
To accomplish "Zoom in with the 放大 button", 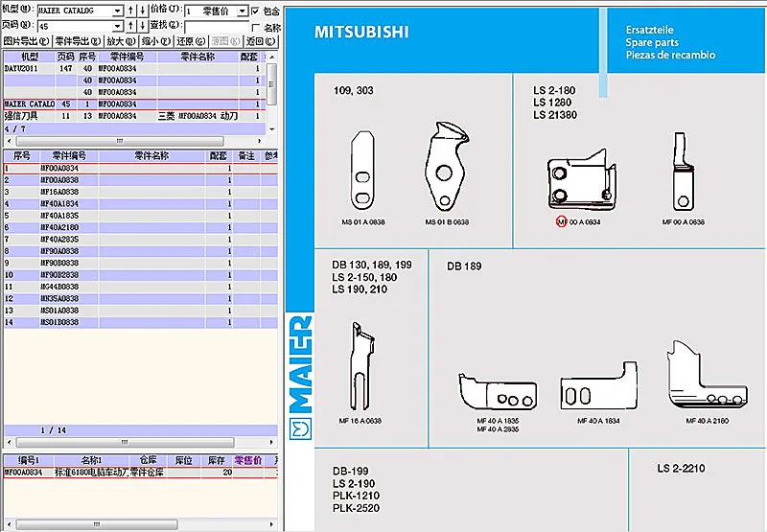I will [121, 41].
